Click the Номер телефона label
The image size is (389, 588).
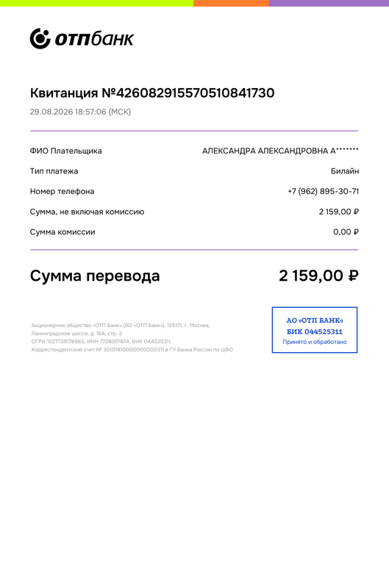click(63, 191)
